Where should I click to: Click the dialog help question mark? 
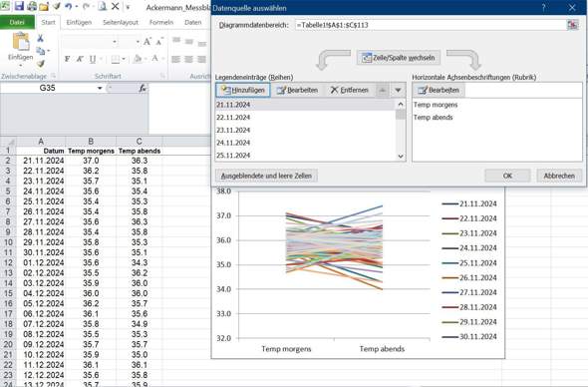(544, 8)
